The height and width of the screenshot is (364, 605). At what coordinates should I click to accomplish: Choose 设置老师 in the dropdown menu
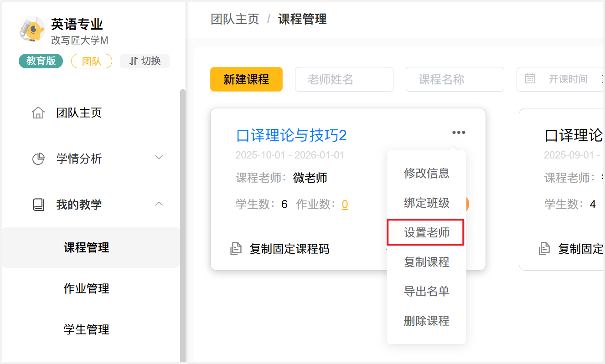[426, 232]
